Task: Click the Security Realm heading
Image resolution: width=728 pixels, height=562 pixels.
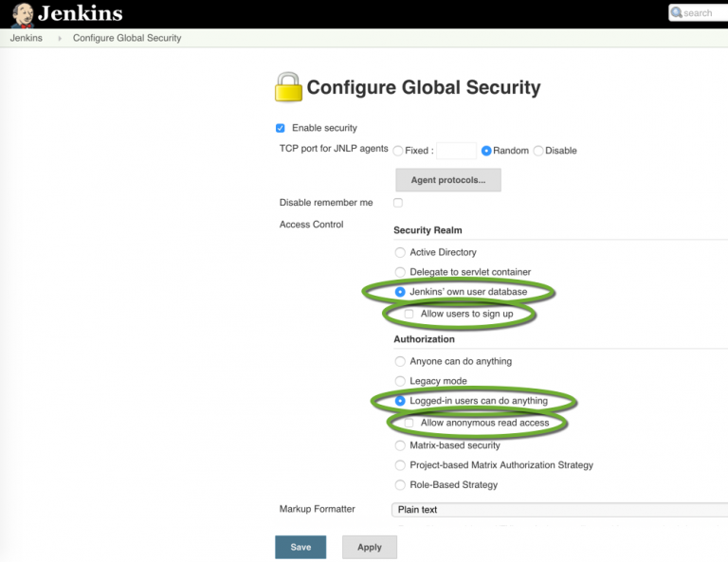Action: click(428, 230)
